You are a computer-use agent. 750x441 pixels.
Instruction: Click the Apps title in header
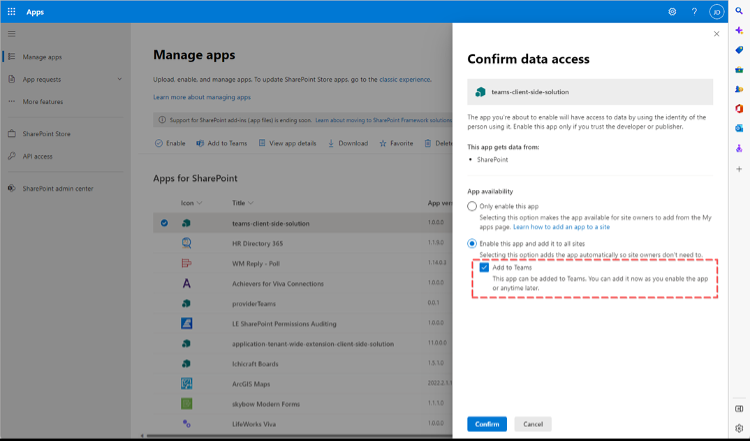(x=35, y=12)
